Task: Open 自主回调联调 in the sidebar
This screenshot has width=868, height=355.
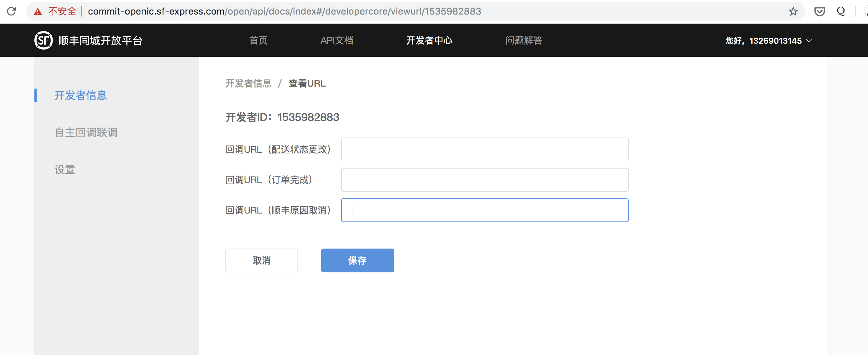Action: point(86,132)
